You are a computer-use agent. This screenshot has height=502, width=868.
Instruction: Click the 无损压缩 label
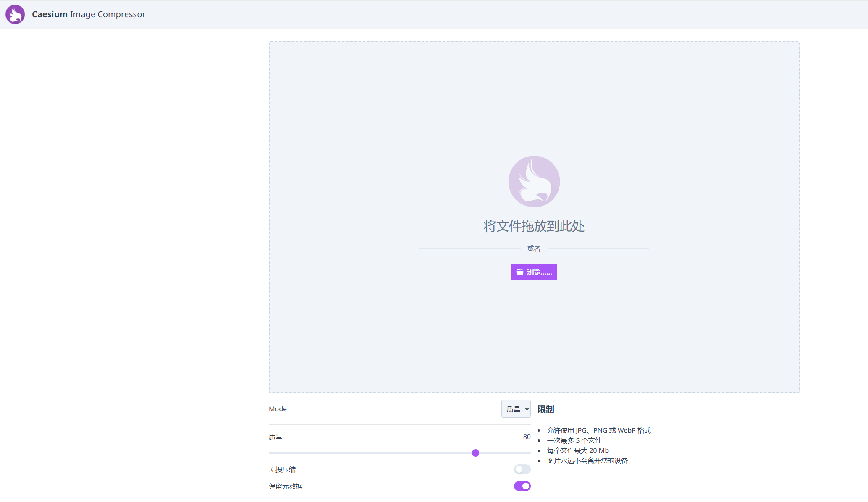point(282,469)
